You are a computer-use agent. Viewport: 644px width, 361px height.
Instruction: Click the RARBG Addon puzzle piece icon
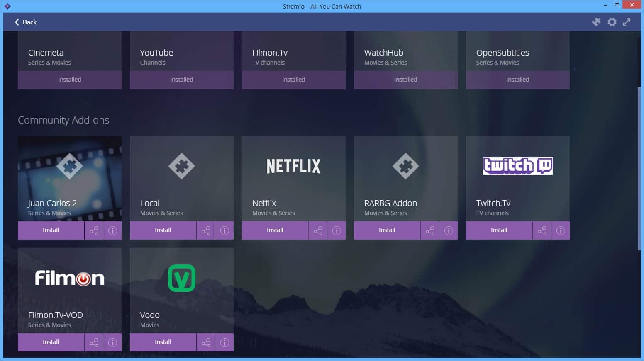click(406, 166)
